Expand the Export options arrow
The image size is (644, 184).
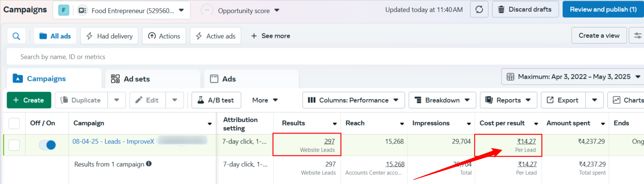[x=594, y=100]
